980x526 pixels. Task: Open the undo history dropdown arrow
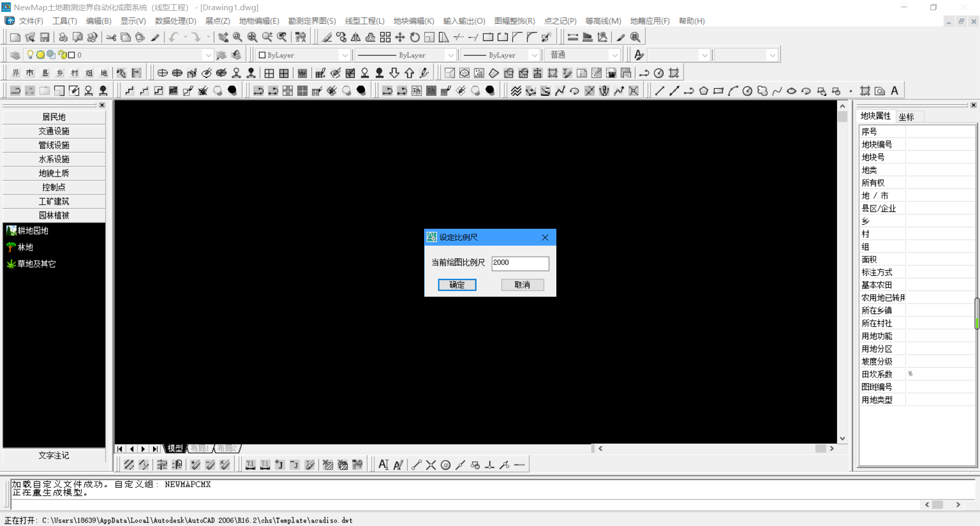[x=185, y=37]
